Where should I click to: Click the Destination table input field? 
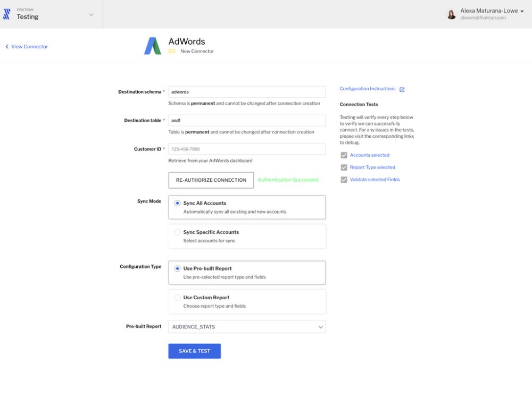point(247,120)
